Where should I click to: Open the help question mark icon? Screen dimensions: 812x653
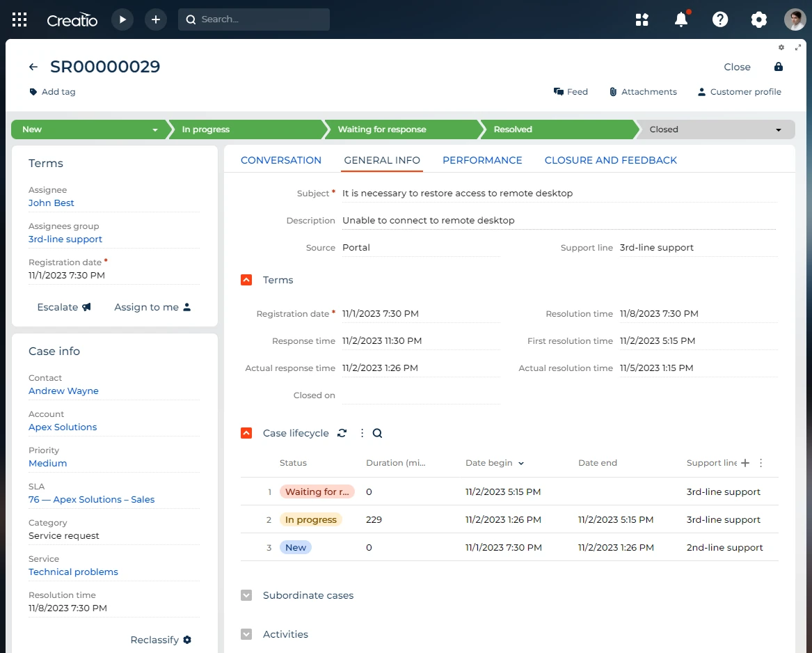coord(720,19)
